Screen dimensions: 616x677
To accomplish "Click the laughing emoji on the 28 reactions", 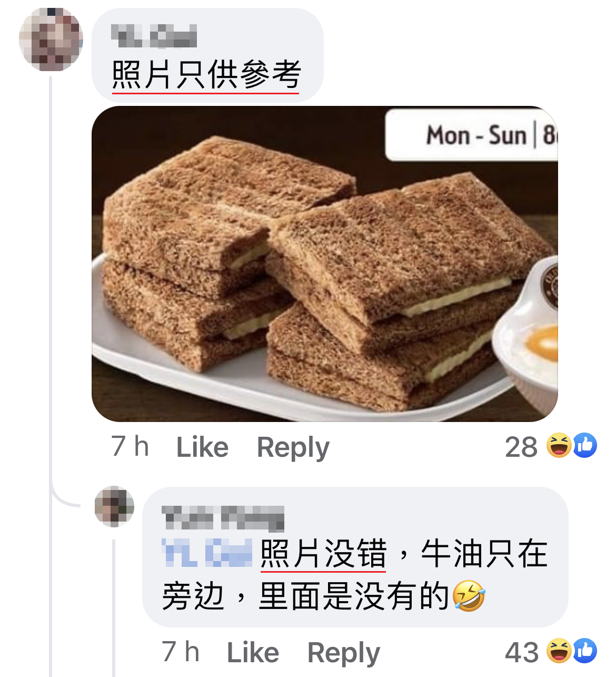I will [559, 446].
